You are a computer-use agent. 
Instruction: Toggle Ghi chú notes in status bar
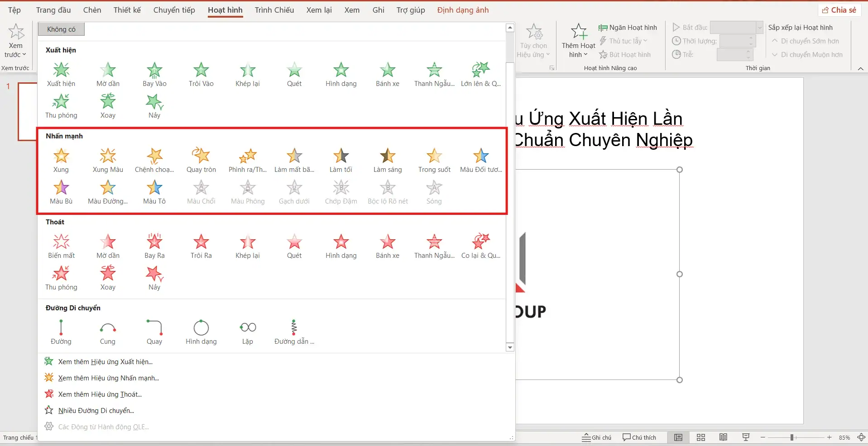597,437
